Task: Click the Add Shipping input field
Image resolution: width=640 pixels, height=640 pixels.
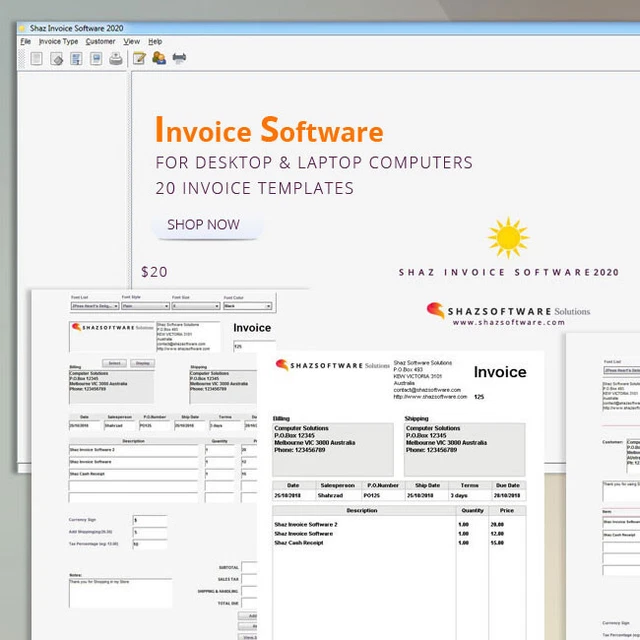Action: [150, 532]
